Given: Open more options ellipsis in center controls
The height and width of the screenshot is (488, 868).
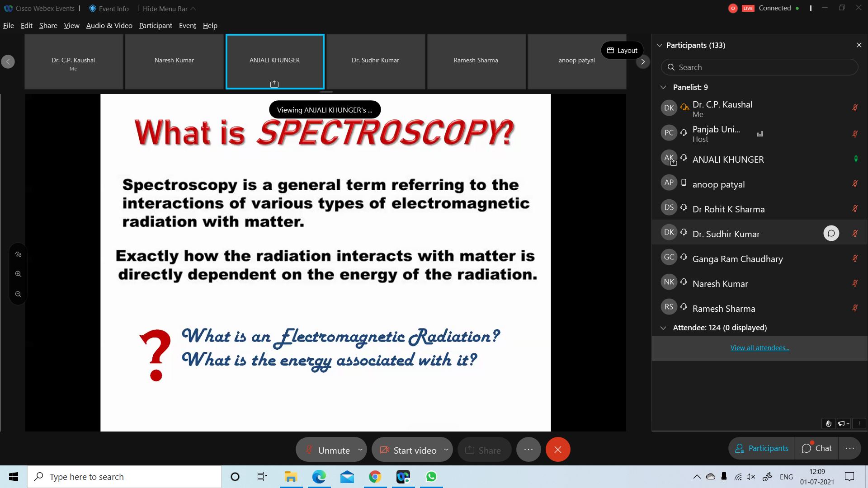Looking at the screenshot, I should 528,450.
